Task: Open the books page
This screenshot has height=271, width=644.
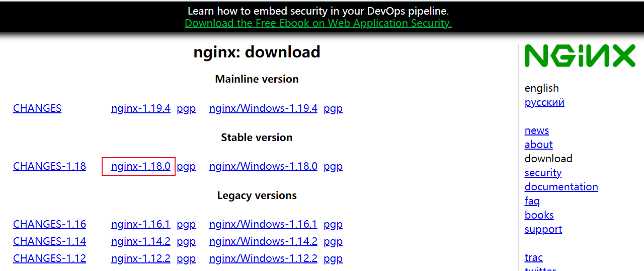Action: 539,215
